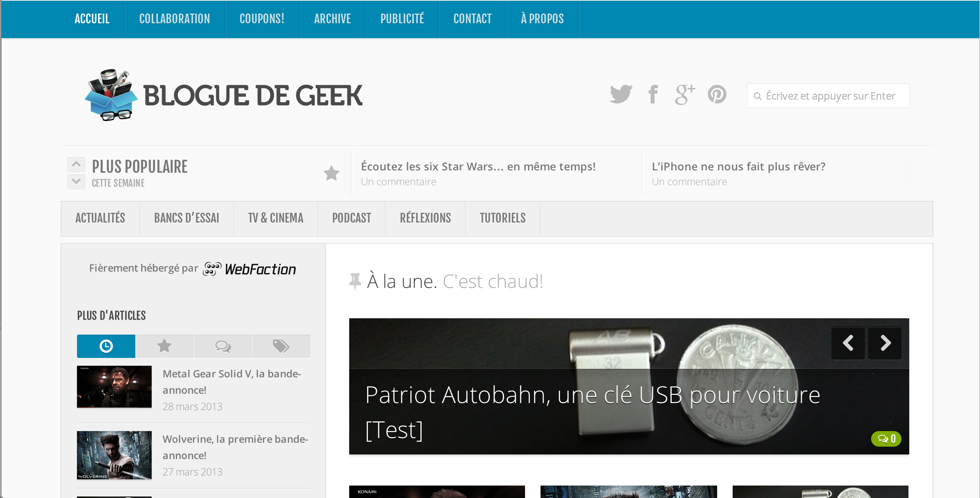Viewport: 980px width, 498px height.
Task: Open Wolverine première bande-annonce article title
Action: (x=235, y=447)
